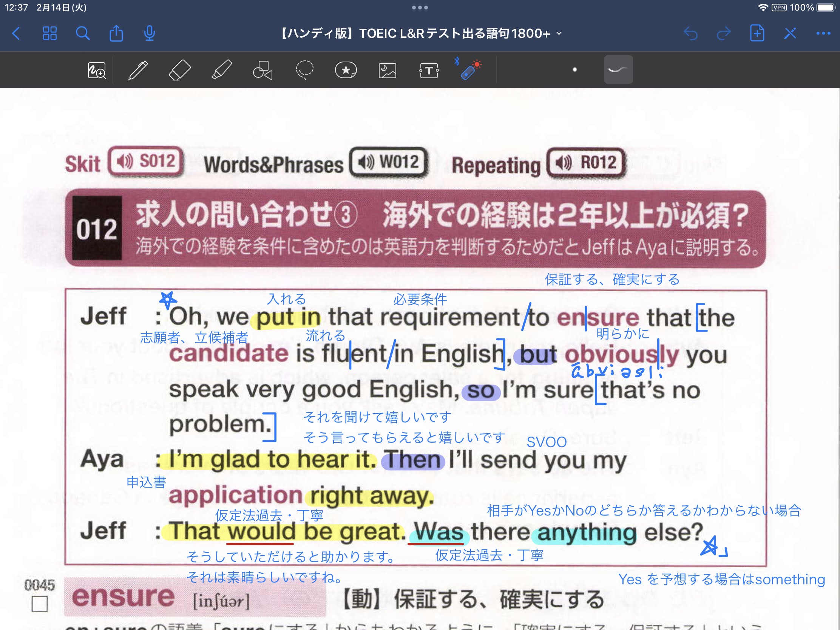Add a new page to the notebook
The height and width of the screenshot is (630, 840).
point(757,33)
